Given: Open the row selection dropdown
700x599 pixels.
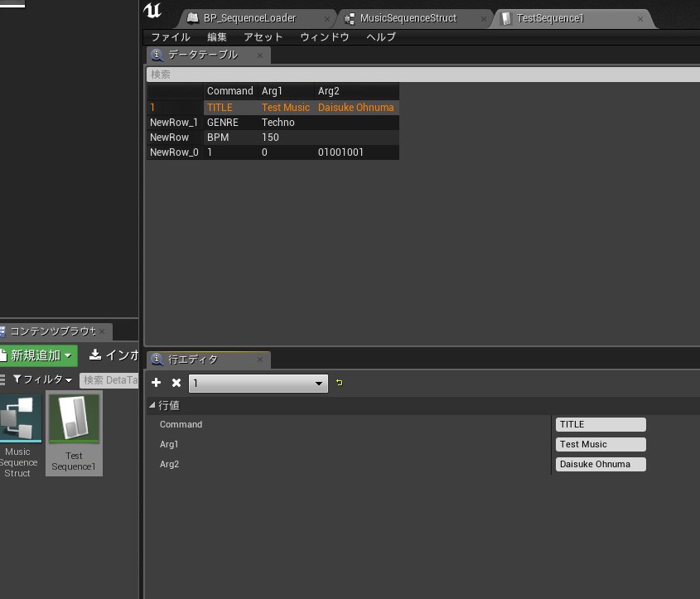Looking at the screenshot, I should (x=258, y=384).
